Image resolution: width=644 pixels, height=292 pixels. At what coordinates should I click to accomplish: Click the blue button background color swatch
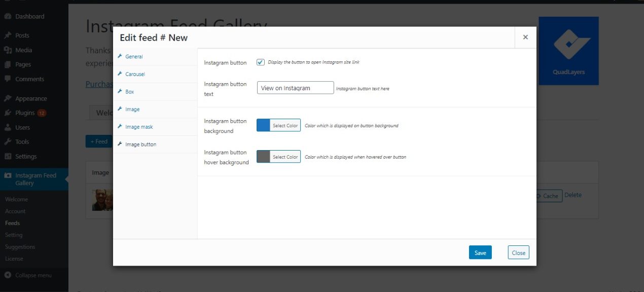pyautogui.click(x=263, y=125)
